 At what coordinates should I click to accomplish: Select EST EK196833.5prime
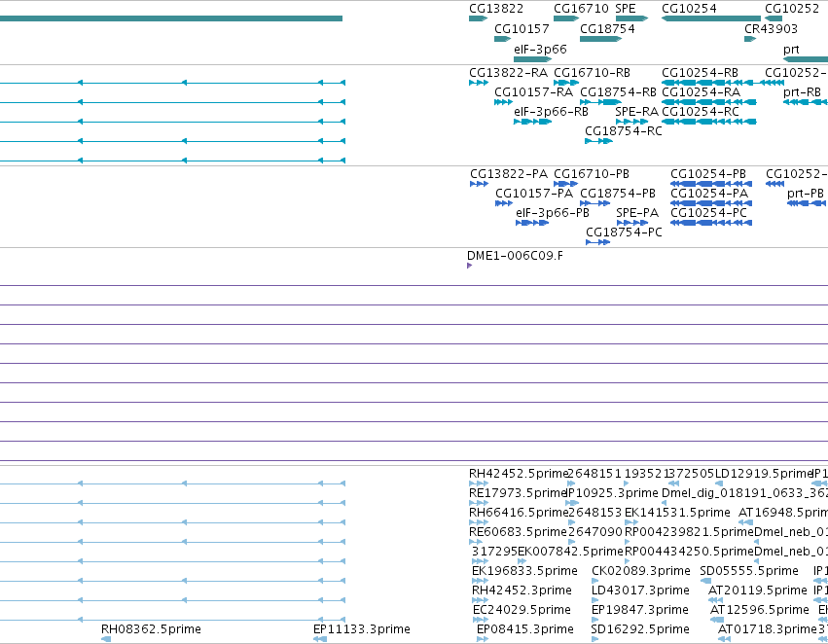click(x=480, y=581)
